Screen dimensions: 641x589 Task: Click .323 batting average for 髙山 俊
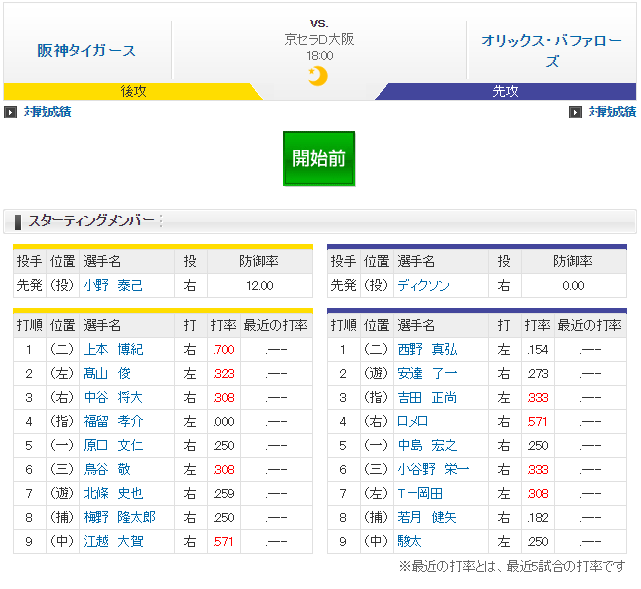[x=224, y=374]
